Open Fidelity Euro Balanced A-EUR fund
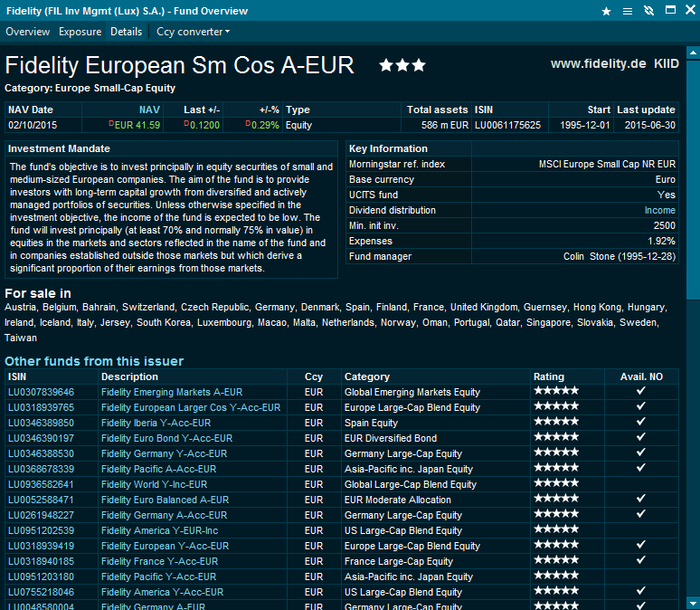Image resolution: width=700 pixels, height=610 pixels. pos(165,500)
